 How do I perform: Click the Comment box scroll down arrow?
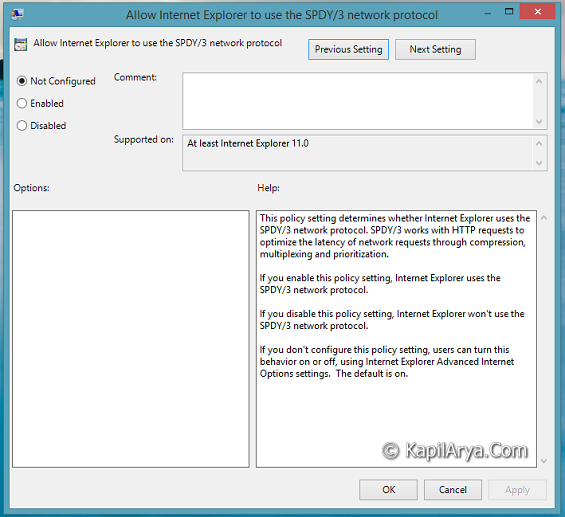click(539, 121)
